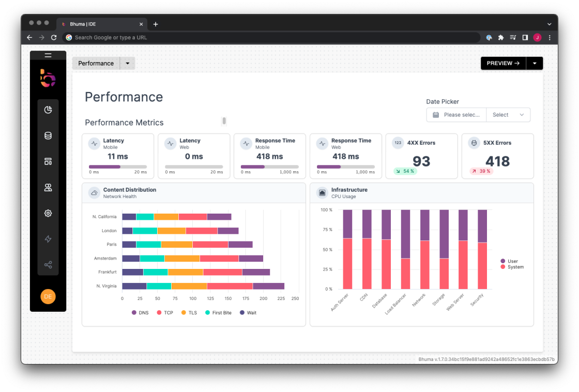Click the Response Time Mobile progress bar
The width and height of the screenshot is (579, 392).
coord(269,167)
